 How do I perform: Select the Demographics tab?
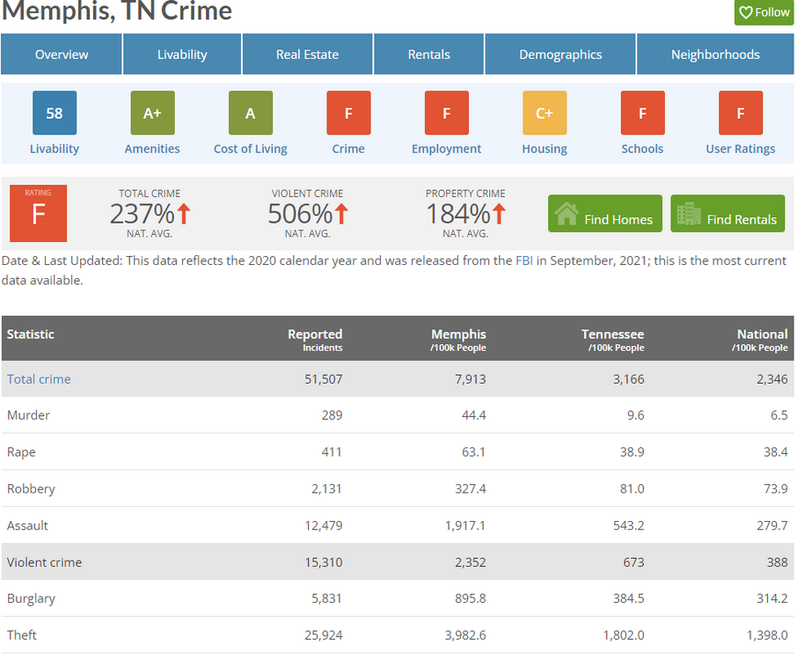tap(560, 55)
